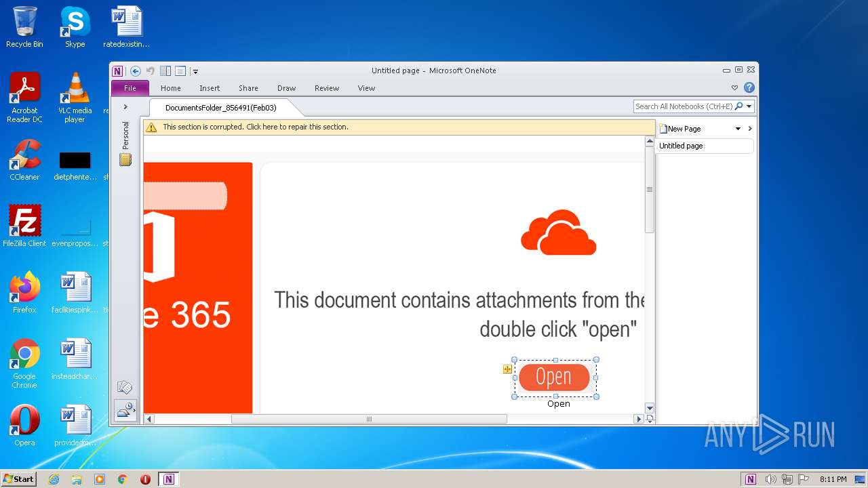
Task: Open Windows Media Player from taskbar
Action: 100,479
